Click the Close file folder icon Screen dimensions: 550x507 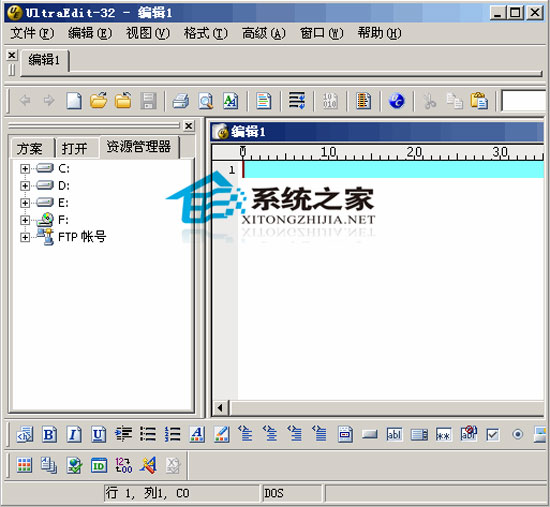(x=123, y=101)
